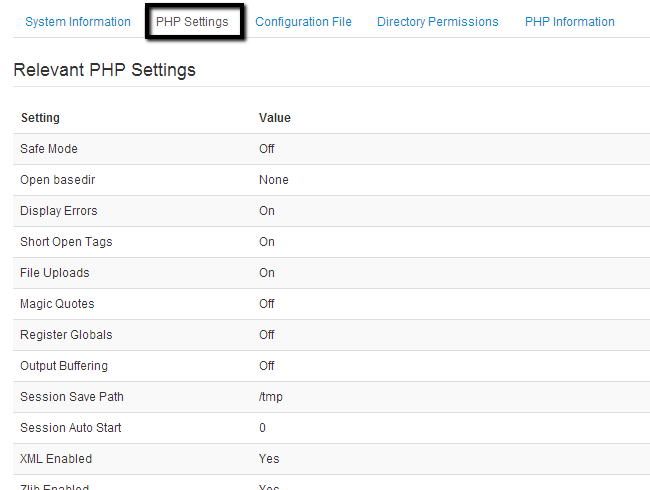
Task: Open the System Information tab
Action: pos(77,22)
